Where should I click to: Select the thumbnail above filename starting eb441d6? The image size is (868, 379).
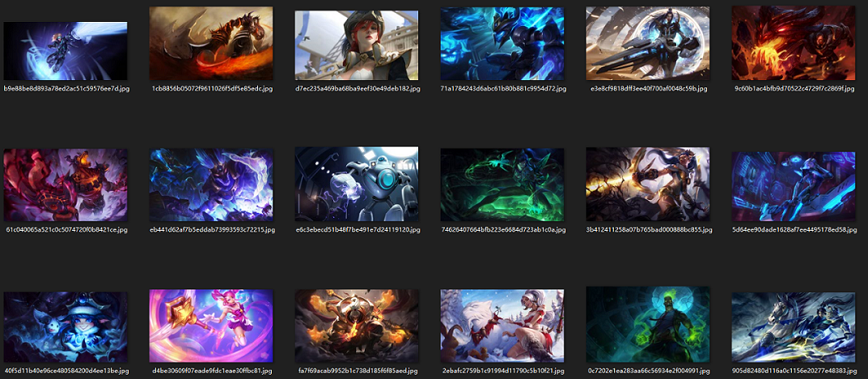(211, 185)
